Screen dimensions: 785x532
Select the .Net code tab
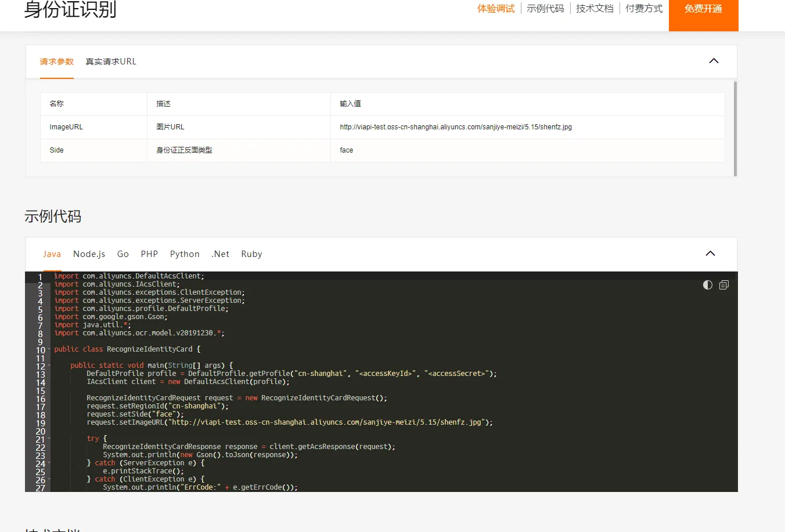coord(221,254)
